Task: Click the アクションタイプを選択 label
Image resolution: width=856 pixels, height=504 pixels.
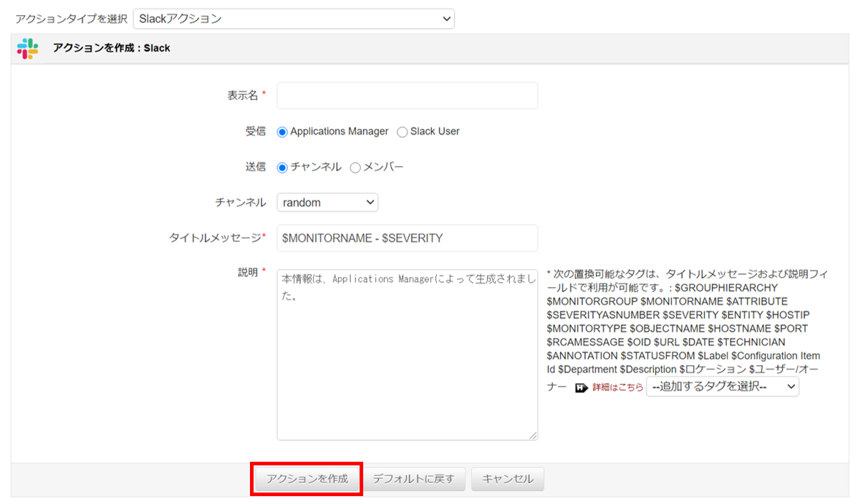Action: (71, 19)
